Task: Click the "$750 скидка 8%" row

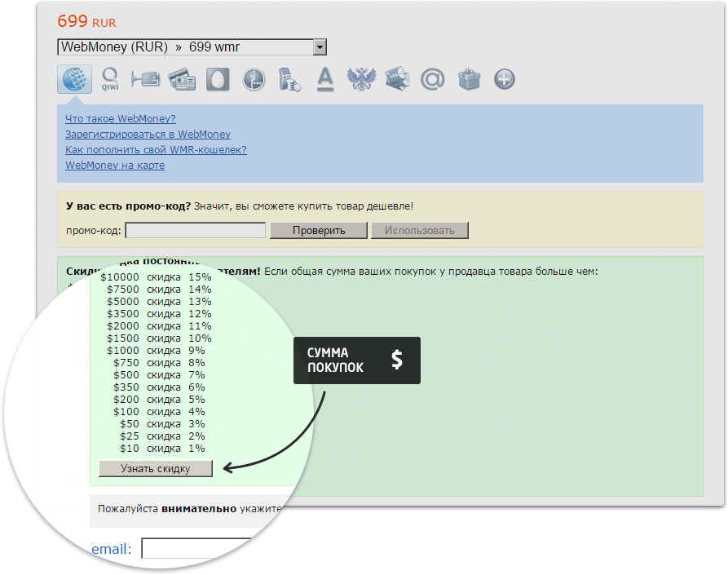Action: click(x=159, y=363)
